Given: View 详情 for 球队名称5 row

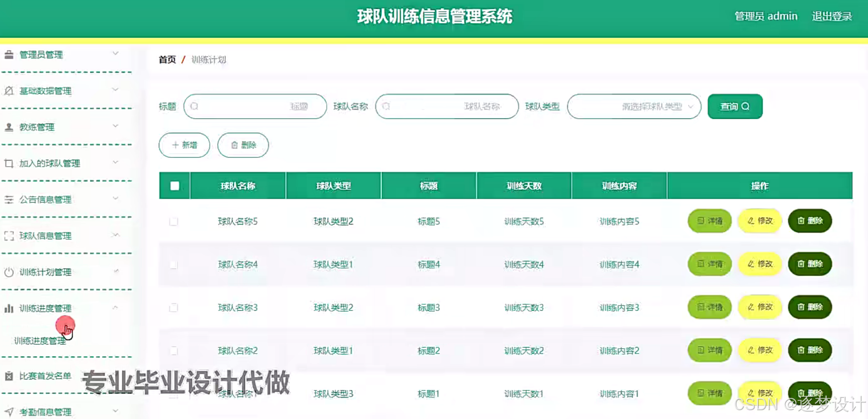Looking at the screenshot, I should [x=709, y=221].
